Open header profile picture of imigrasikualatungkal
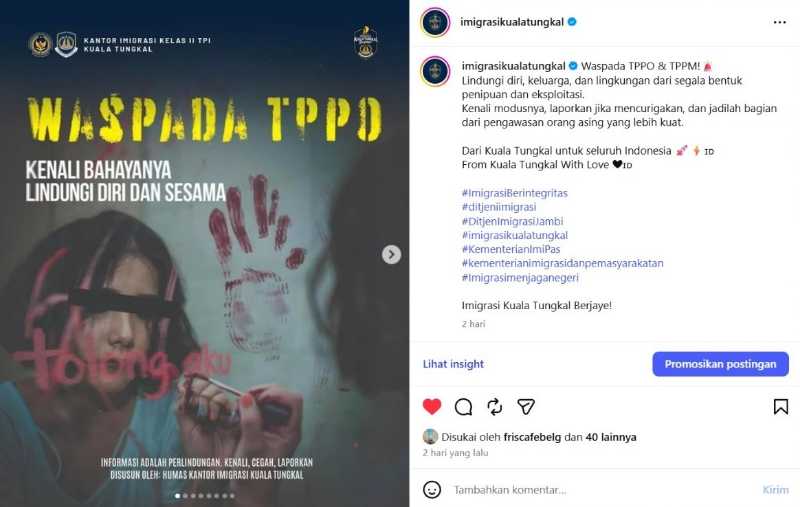This screenshot has width=800, height=507. click(x=435, y=22)
